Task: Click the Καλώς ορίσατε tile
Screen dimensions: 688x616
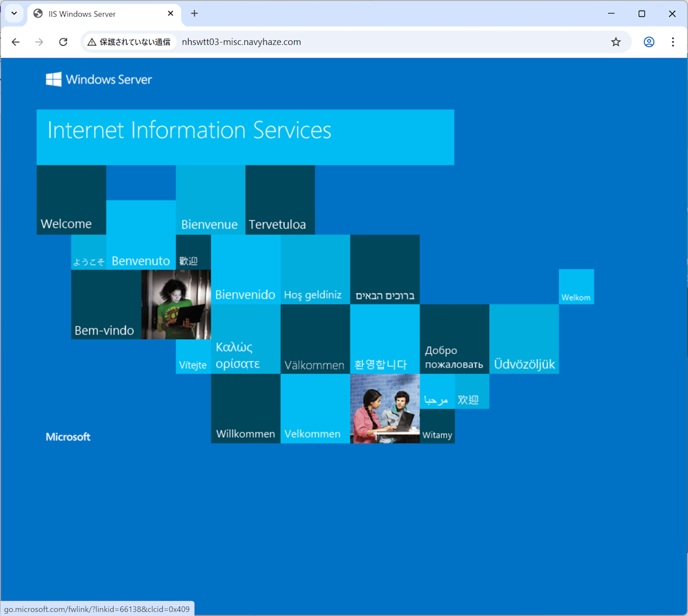Action: tap(245, 339)
